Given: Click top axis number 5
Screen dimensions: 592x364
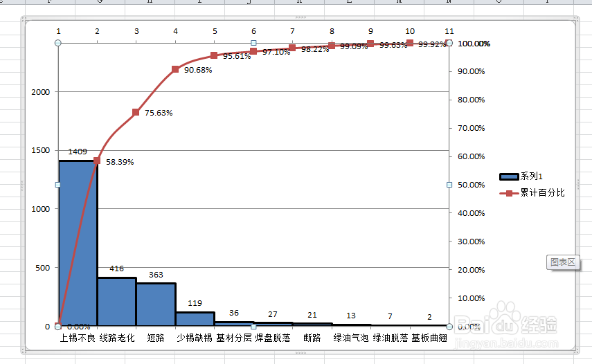Looking at the screenshot, I should (215, 31).
